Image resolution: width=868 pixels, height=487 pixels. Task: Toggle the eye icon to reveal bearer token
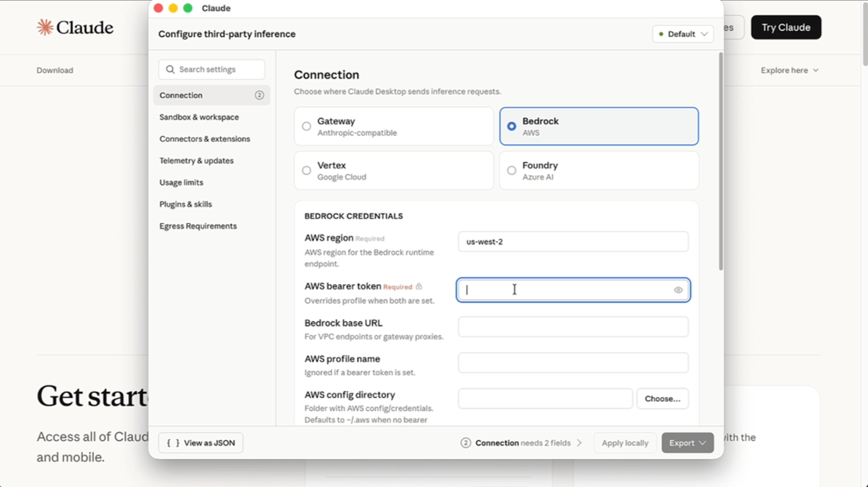coord(678,290)
